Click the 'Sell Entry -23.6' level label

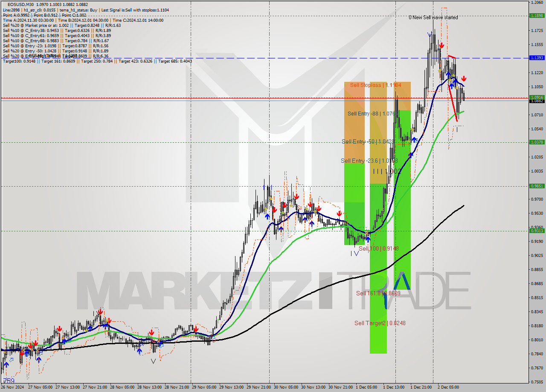coord(369,161)
